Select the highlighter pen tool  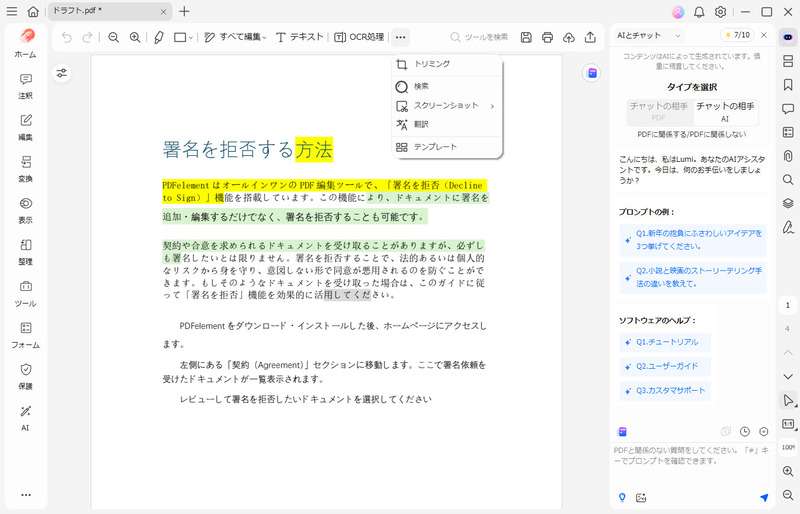click(159, 37)
